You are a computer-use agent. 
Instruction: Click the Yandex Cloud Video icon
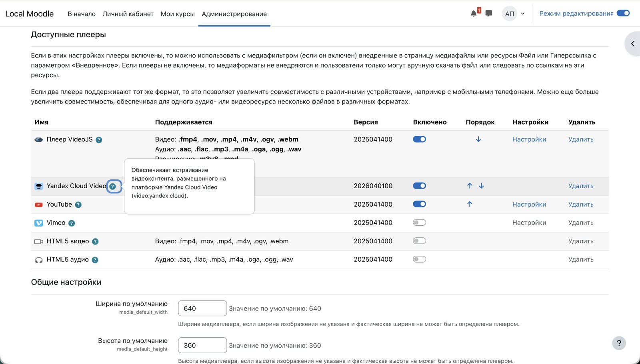39,186
